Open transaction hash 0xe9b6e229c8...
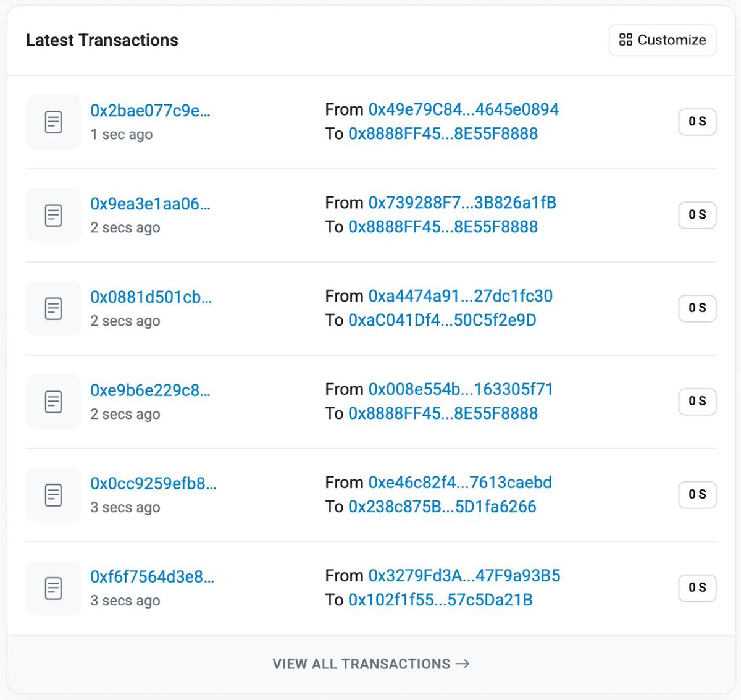The height and width of the screenshot is (700, 741). [150, 390]
